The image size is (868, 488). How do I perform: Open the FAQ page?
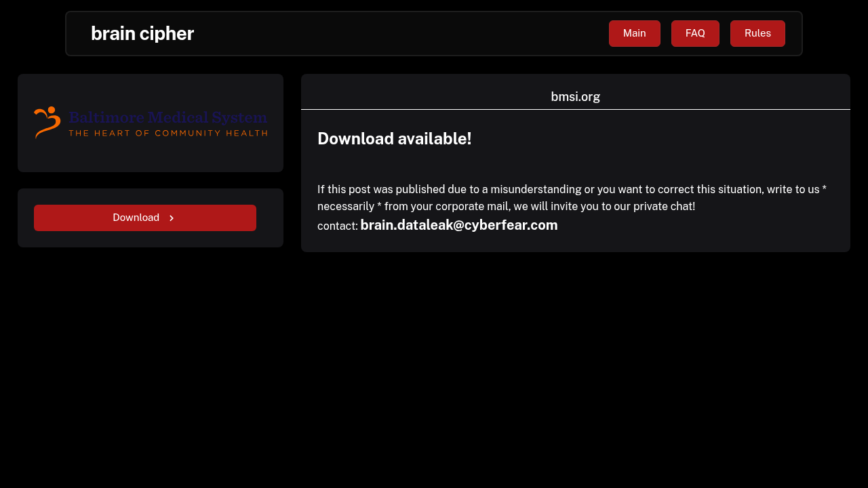(x=695, y=33)
